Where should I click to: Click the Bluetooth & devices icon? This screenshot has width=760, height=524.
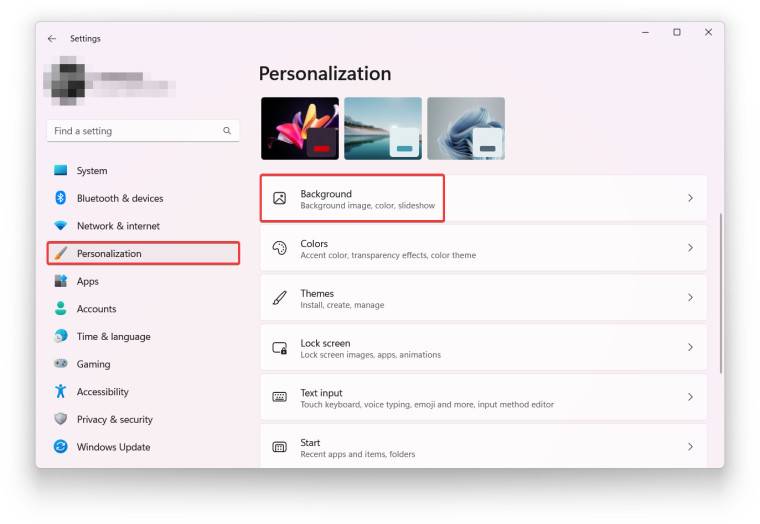point(61,198)
